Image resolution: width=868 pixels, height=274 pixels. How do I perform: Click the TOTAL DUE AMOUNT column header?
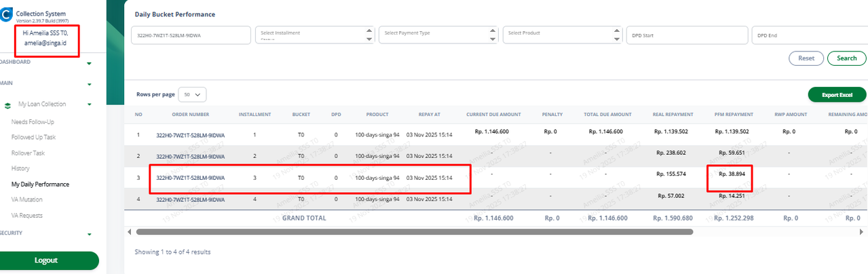coord(607,115)
